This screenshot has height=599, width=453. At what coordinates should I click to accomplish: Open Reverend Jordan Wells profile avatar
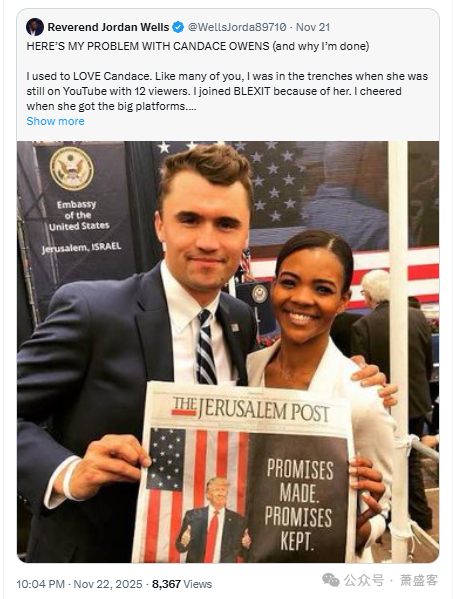click(34, 27)
